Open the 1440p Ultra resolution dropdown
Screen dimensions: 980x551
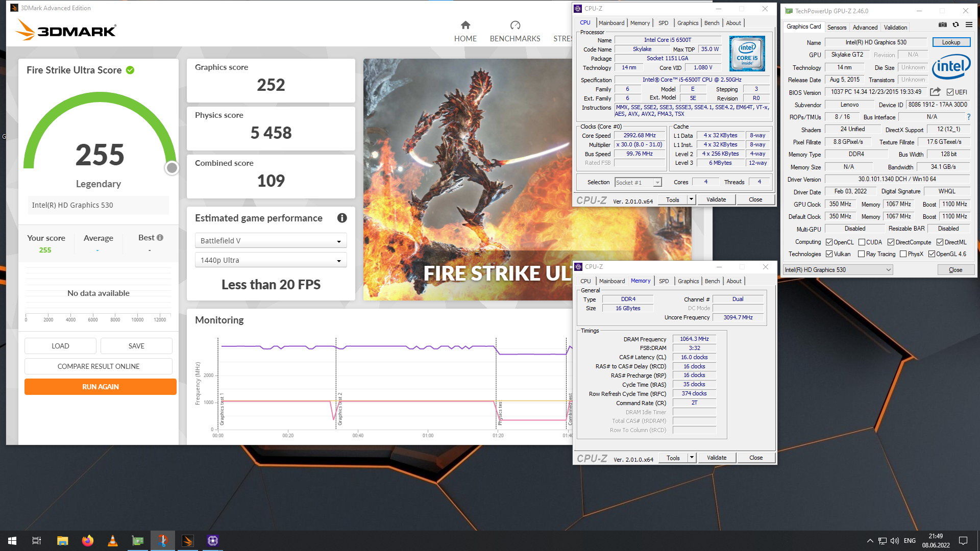271,260
